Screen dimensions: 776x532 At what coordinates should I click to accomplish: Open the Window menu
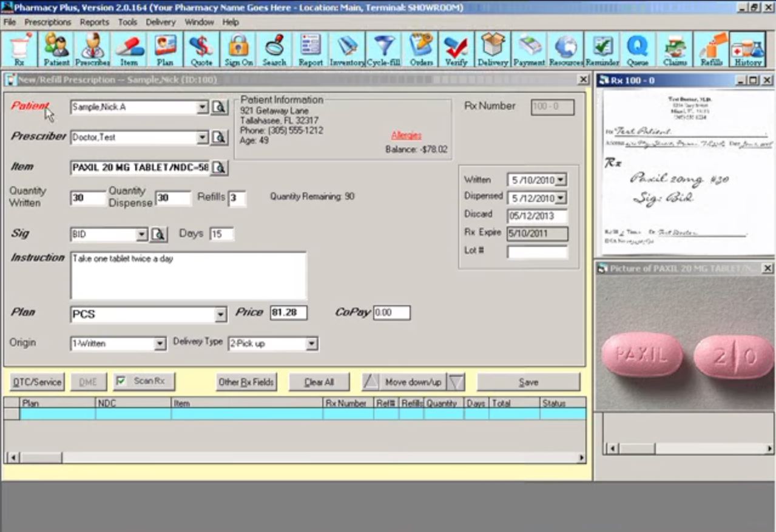coord(199,22)
